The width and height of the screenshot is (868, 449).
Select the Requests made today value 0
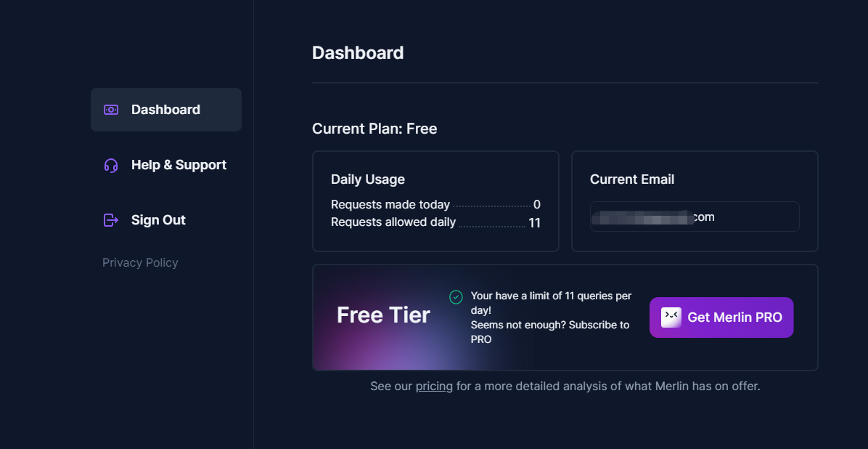(x=537, y=205)
